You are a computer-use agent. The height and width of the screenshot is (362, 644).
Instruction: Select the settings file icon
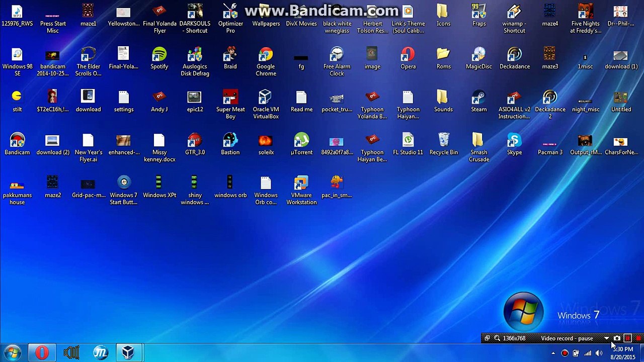[x=123, y=101]
